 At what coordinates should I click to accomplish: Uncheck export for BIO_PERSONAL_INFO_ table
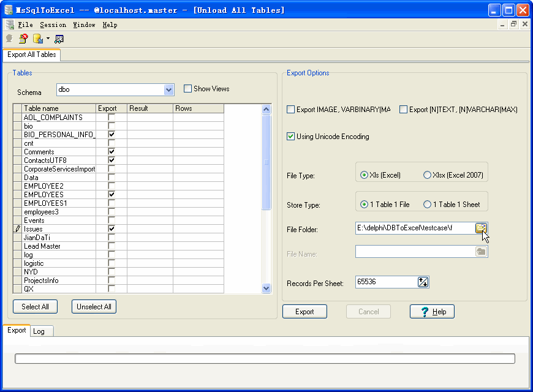[x=111, y=134]
